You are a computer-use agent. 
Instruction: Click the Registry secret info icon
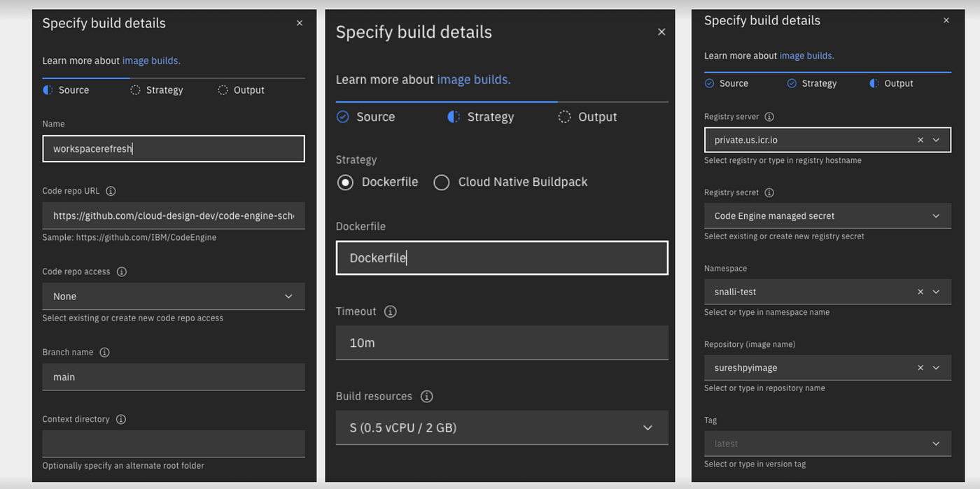(769, 193)
